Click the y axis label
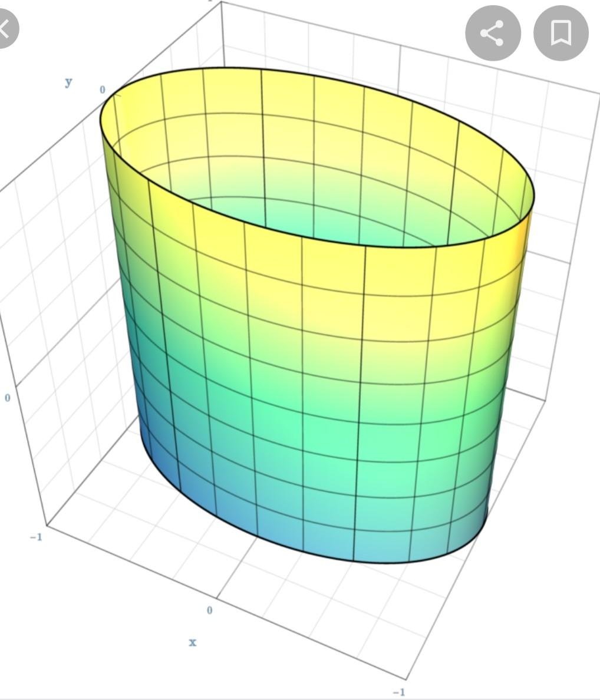The image size is (600, 700). point(69,81)
